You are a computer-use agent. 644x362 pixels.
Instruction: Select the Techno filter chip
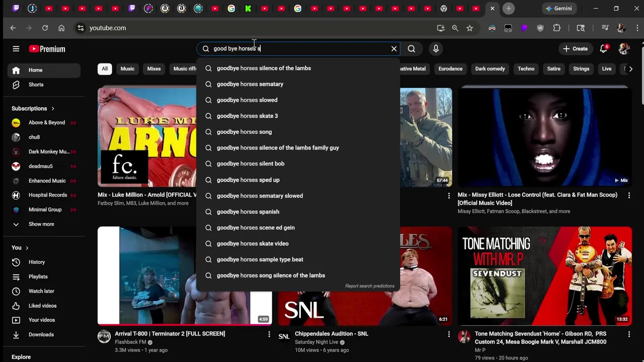(x=526, y=69)
